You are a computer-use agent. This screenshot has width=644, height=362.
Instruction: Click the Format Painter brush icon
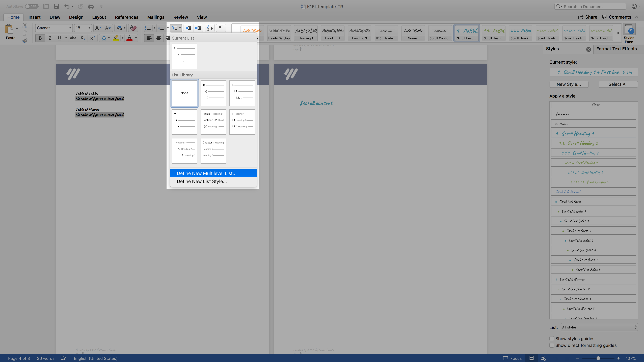tap(24, 41)
